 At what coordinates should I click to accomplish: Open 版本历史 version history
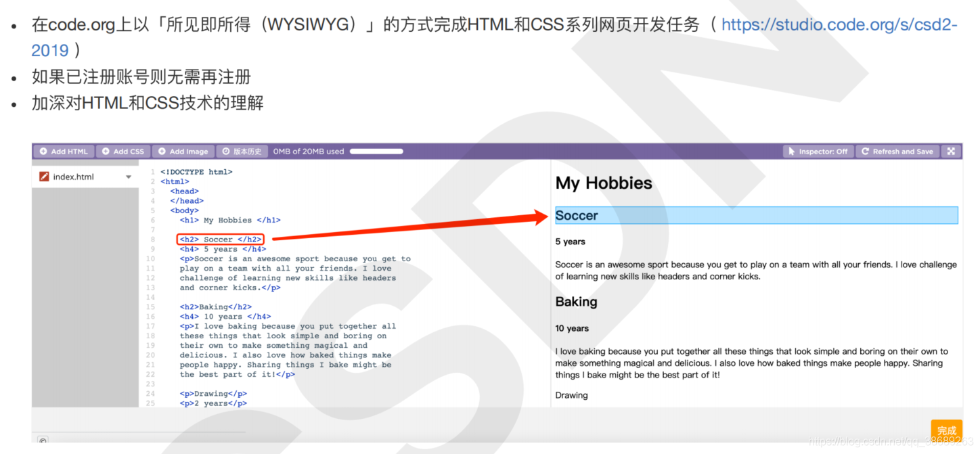[x=242, y=152]
